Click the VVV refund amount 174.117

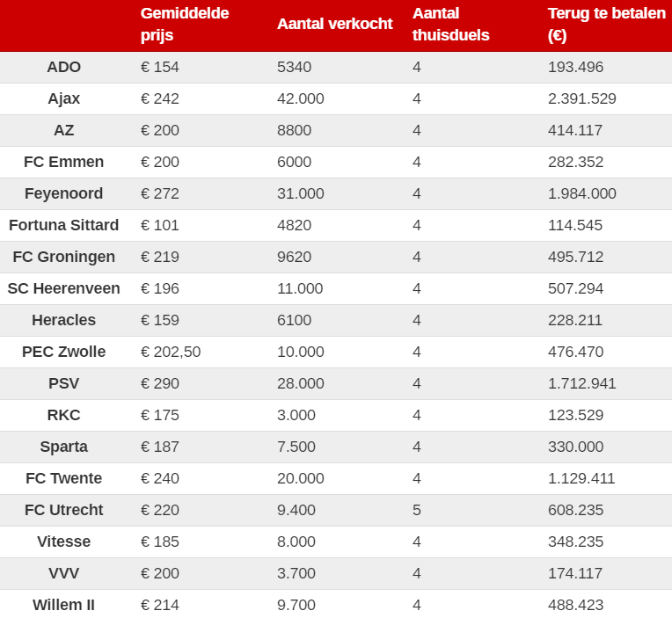575,573
